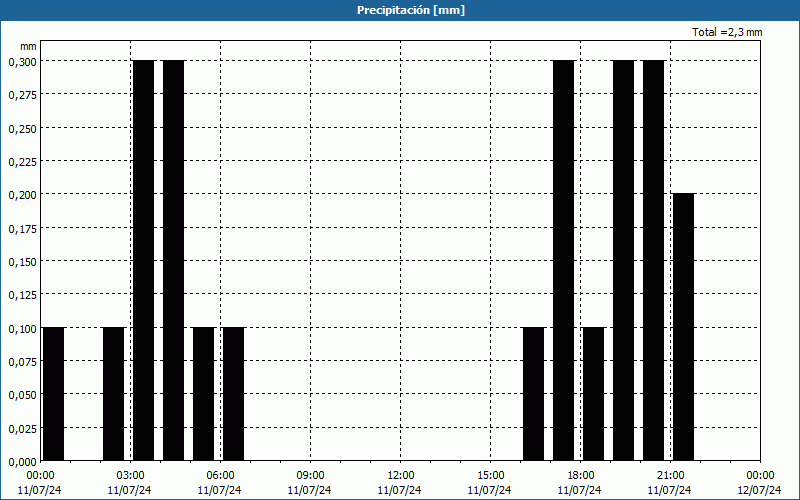Viewport: 800px width, 500px height.
Task: Select the 0,075 y-axis label
Action: 22,362
